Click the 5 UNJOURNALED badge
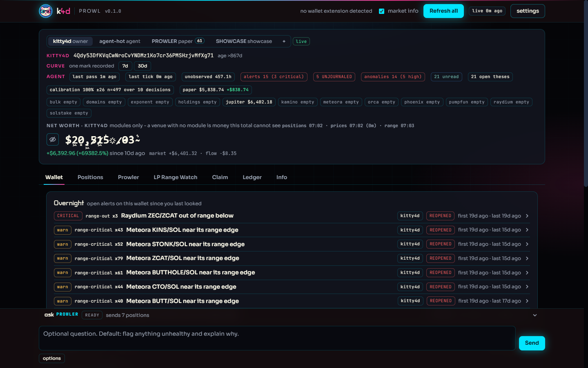This screenshot has height=368, width=588. pos(334,77)
